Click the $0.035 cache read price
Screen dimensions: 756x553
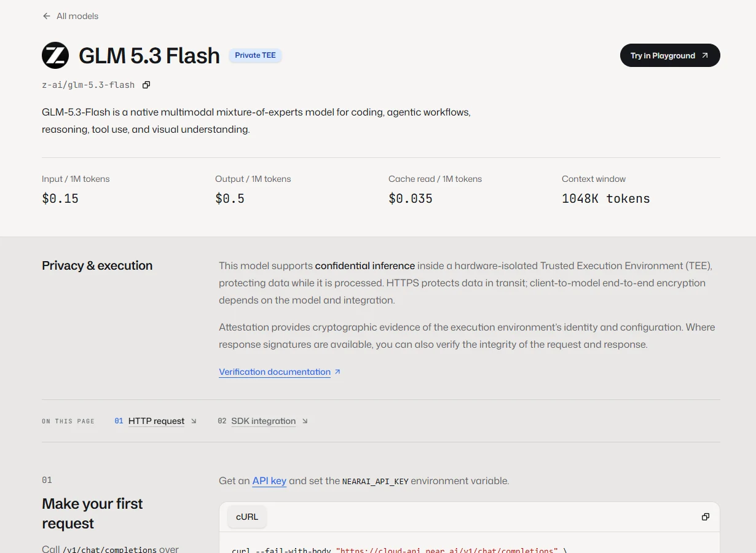click(x=411, y=198)
